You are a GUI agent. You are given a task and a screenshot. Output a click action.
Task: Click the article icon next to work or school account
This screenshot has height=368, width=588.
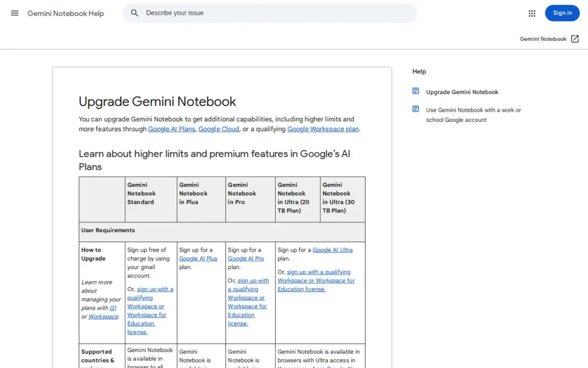tap(416, 109)
